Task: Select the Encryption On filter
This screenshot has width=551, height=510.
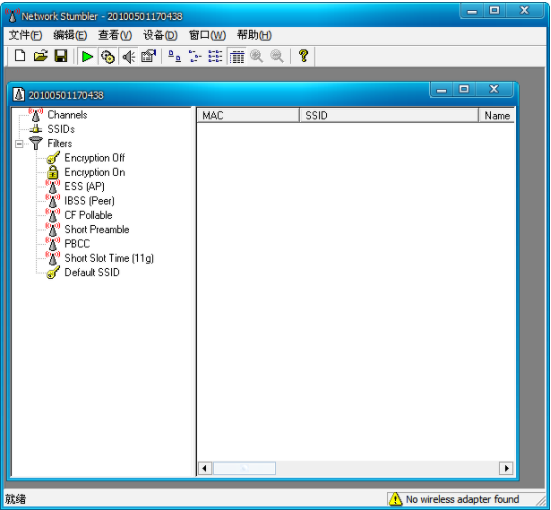Action: (95, 172)
